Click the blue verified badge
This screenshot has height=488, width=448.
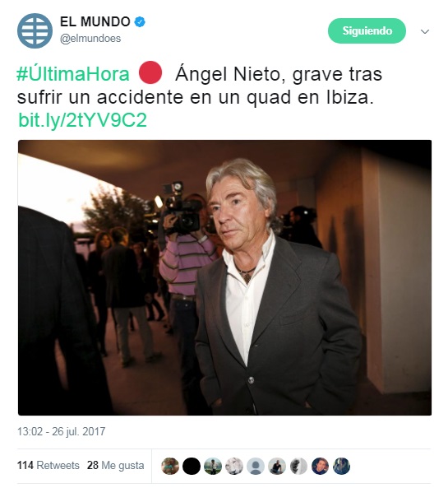click(x=140, y=21)
